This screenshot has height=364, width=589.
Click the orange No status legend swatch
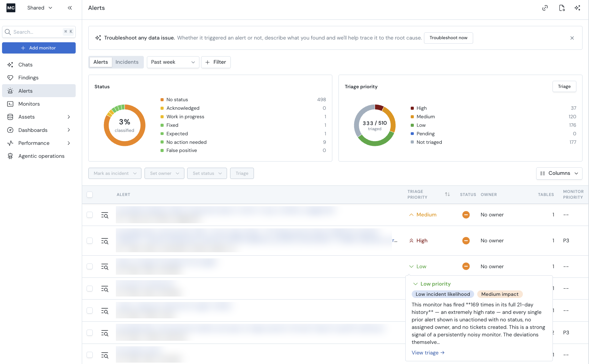point(162,100)
